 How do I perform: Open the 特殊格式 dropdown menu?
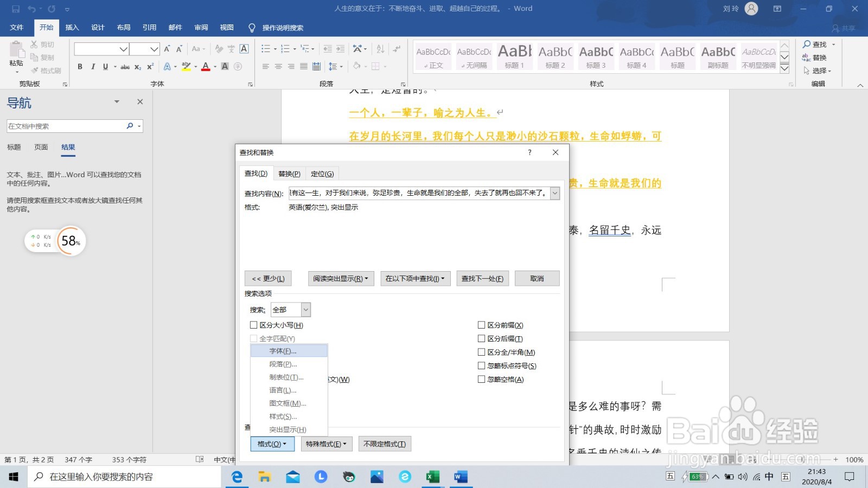coord(326,444)
